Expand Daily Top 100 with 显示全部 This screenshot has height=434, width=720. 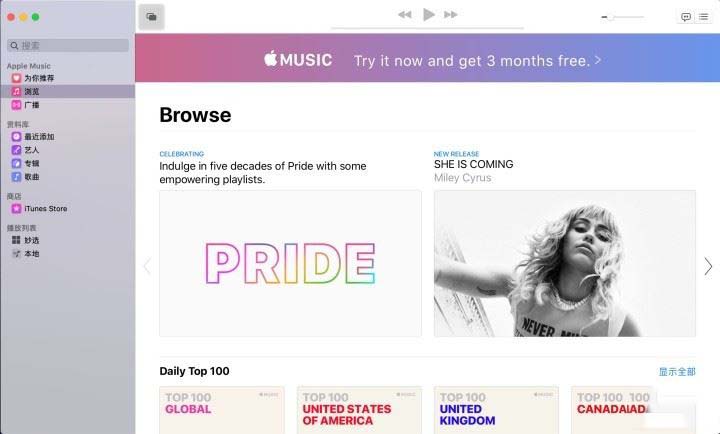[x=677, y=372]
